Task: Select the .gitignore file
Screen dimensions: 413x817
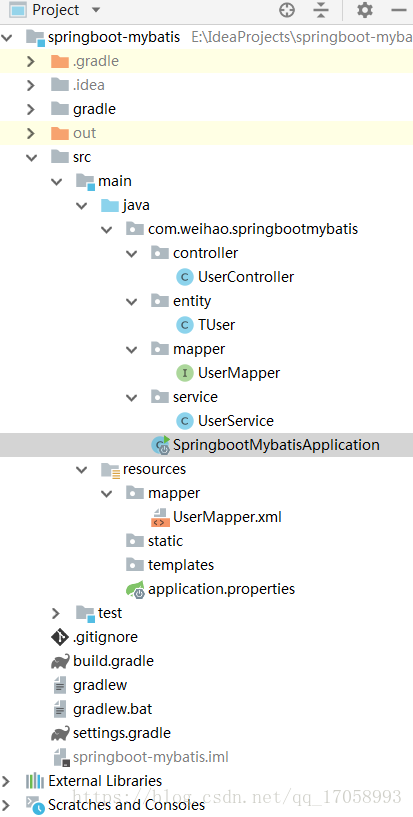Action: [x=105, y=637]
